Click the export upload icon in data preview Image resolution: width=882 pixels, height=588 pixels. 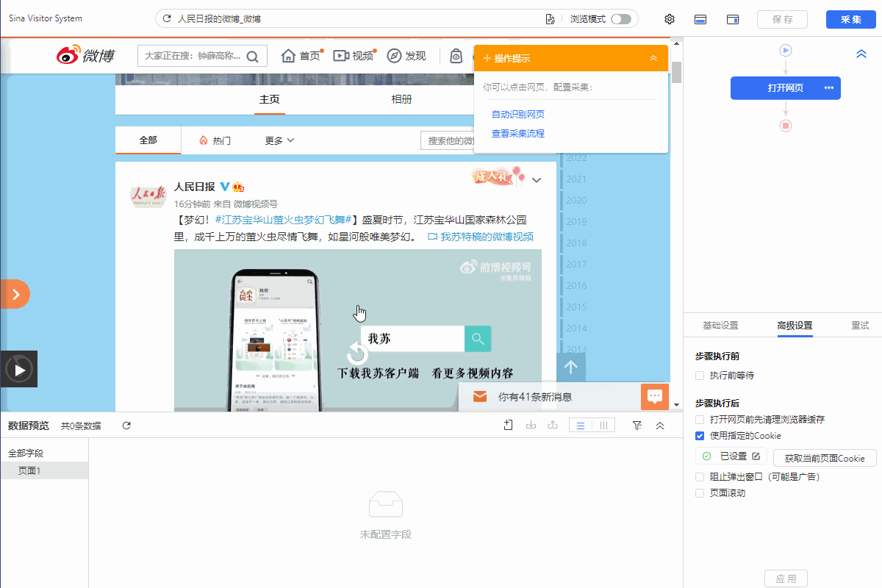click(553, 426)
